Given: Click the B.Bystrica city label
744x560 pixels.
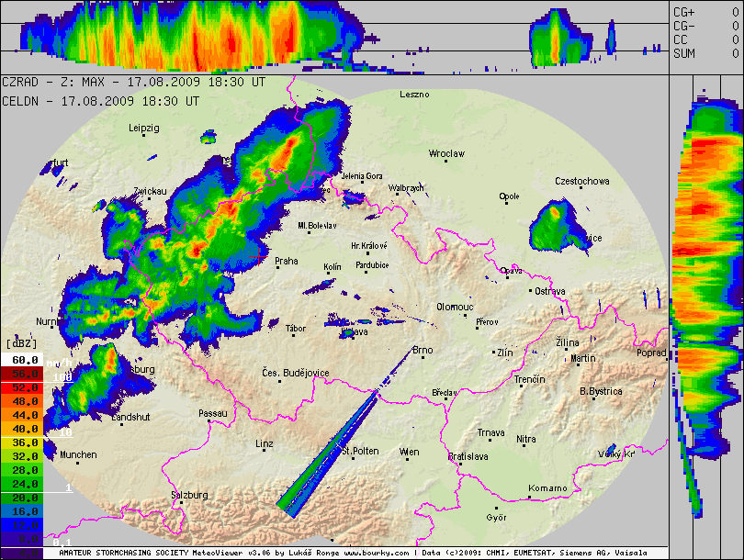Looking at the screenshot, I should point(602,391).
